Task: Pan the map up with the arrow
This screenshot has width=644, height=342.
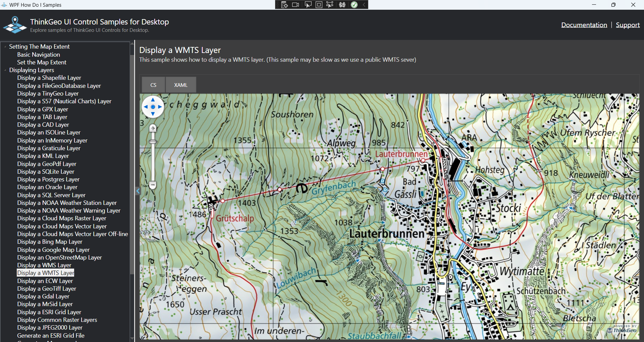Action: click(153, 100)
